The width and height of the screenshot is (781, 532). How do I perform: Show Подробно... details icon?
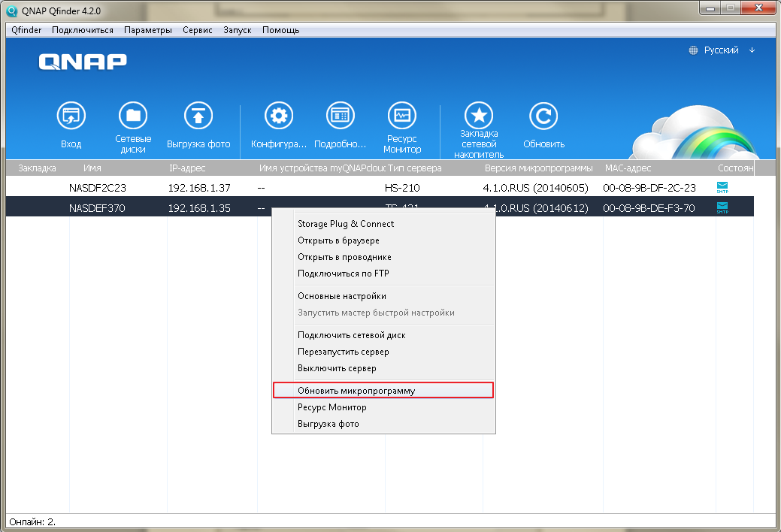coord(341,116)
